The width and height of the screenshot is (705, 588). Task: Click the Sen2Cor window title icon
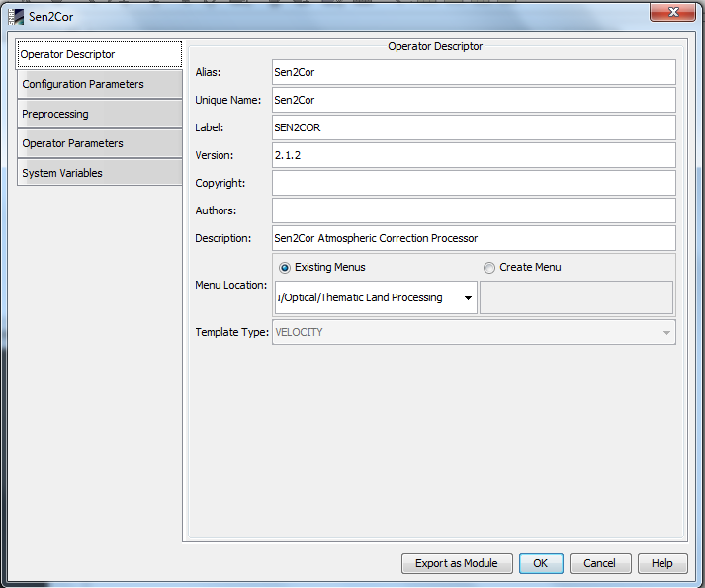(x=17, y=16)
